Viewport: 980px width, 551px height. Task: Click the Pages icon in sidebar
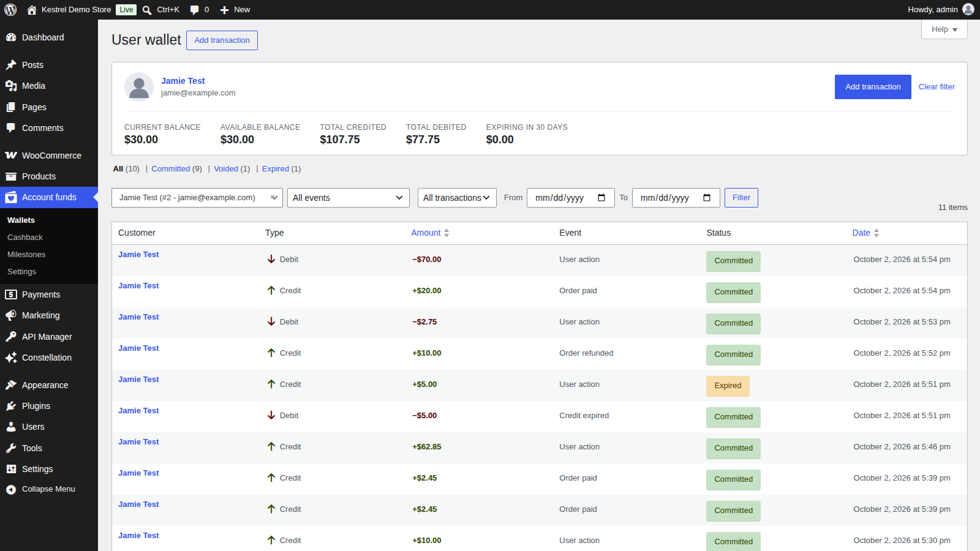11,107
